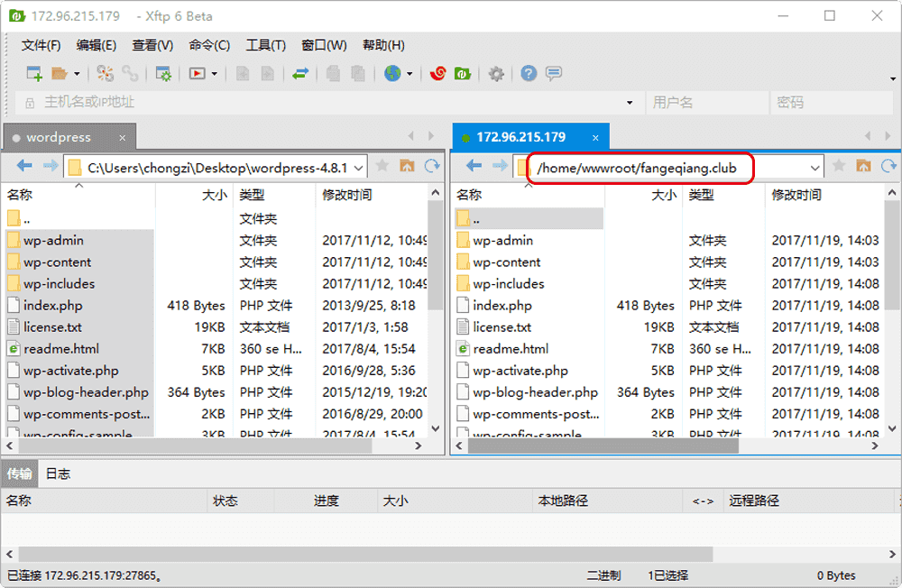902x588 pixels.
Task: Open the globe icon dropdown arrow
Action: pyautogui.click(x=410, y=74)
